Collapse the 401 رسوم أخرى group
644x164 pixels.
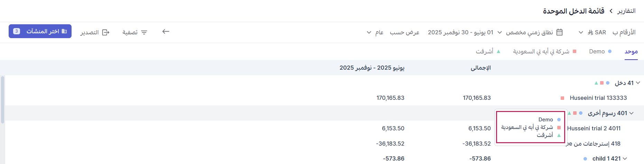point(631,113)
